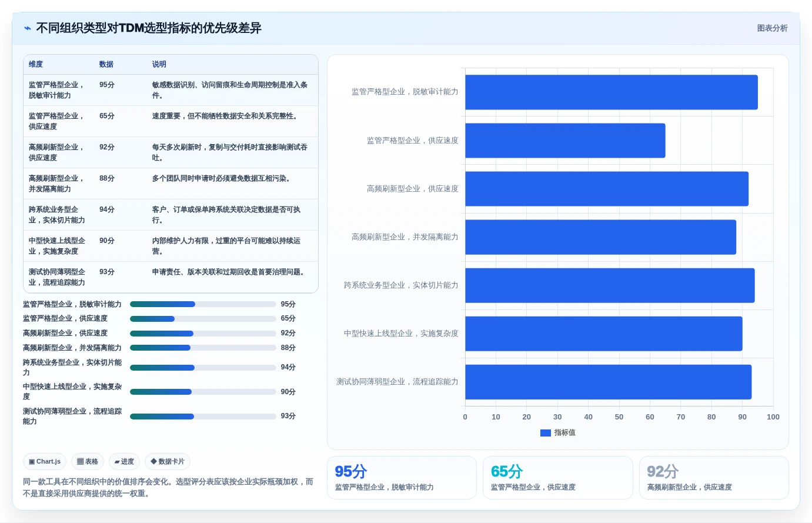Click the chart bar for 监管严格型企业，脱敏审计能力
The image size is (812, 523).
[611, 92]
